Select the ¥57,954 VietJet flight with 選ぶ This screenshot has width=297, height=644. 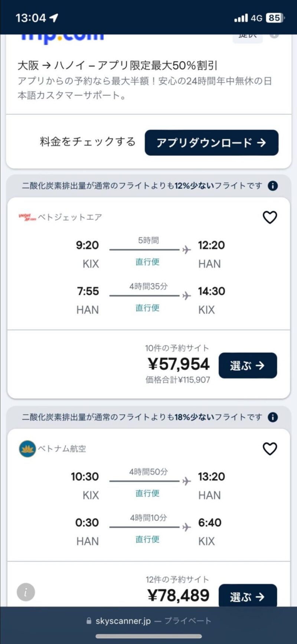click(248, 366)
